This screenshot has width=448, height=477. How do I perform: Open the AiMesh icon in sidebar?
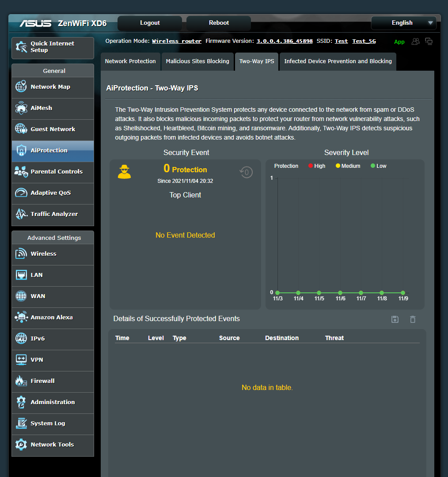[21, 108]
